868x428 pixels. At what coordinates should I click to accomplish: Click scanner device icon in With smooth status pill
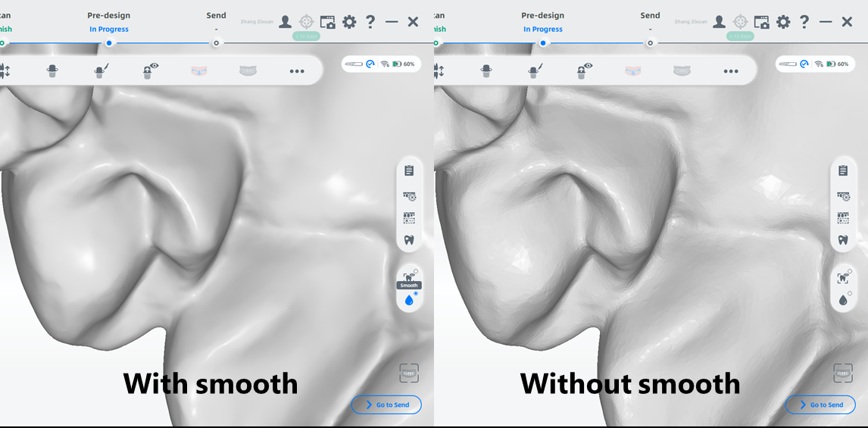(354, 64)
